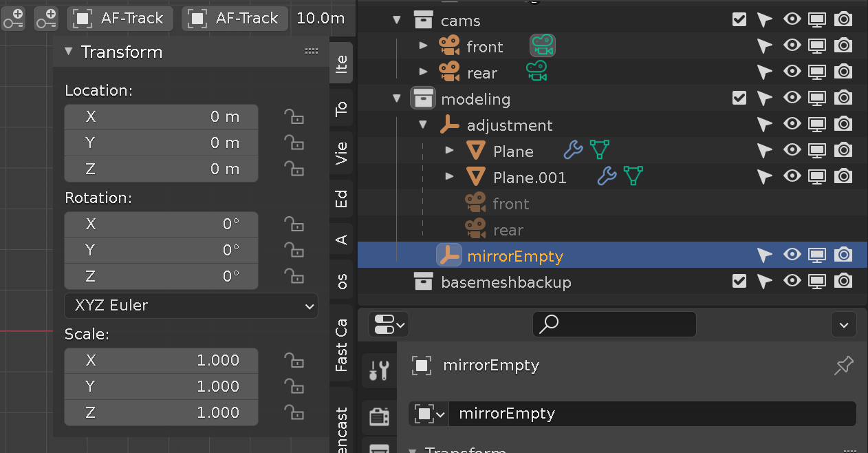Open the Tool properties tab icon
868x453 pixels.
coord(379,370)
